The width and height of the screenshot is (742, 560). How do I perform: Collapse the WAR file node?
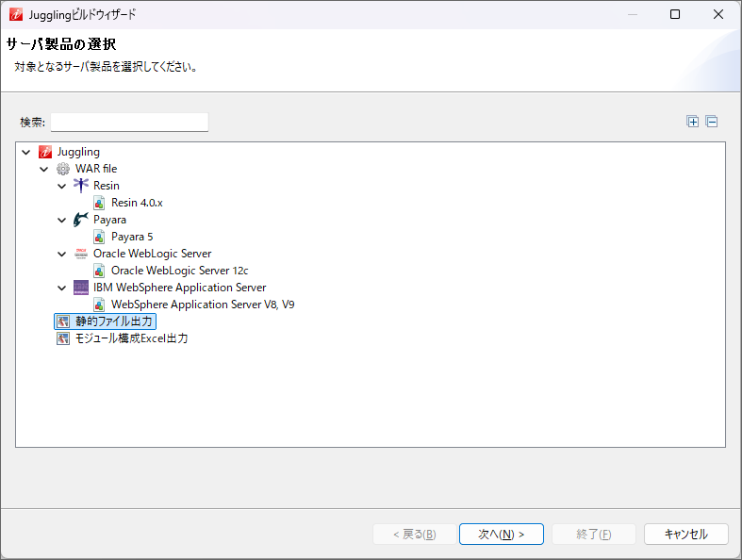point(44,169)
